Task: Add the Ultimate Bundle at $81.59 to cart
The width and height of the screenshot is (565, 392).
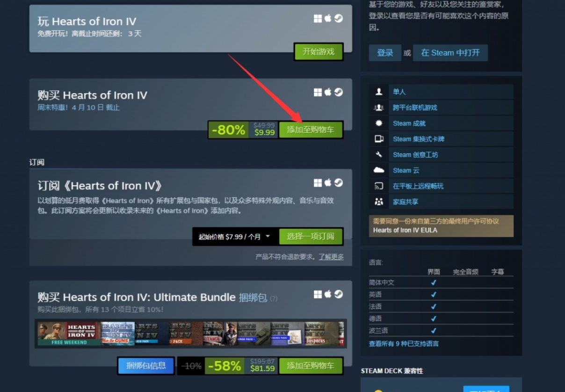Action: (311, 366)
